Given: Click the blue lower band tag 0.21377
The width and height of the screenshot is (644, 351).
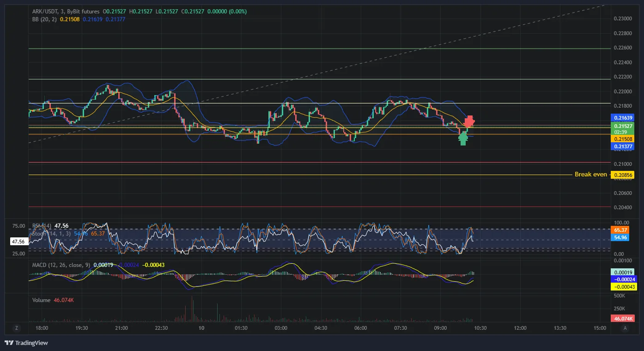Looking at the screenshot, I should click(622, 146).
